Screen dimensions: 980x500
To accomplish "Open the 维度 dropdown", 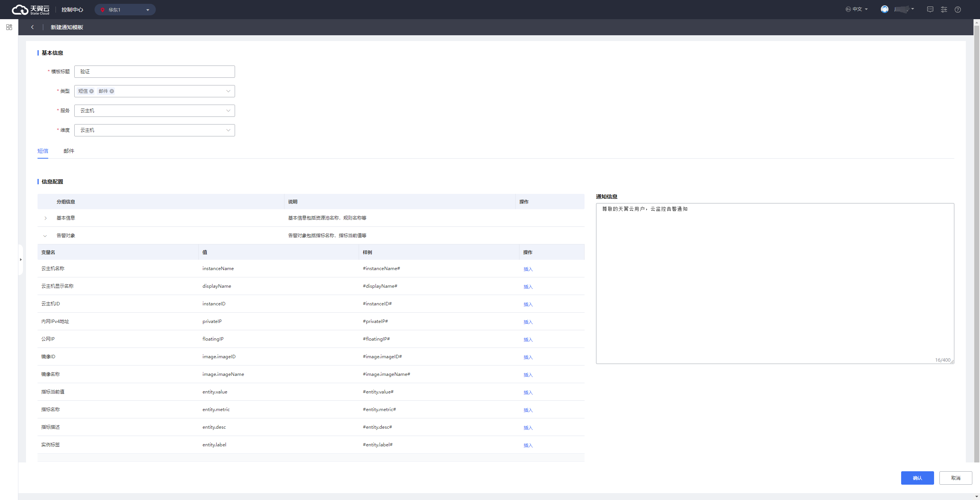I will (155, 130).
